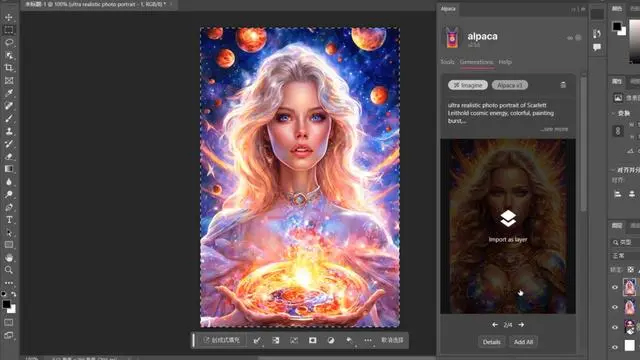Open the Help tab in Alpaca
Screen dimensions: 640x360
(x=505, y=62)
